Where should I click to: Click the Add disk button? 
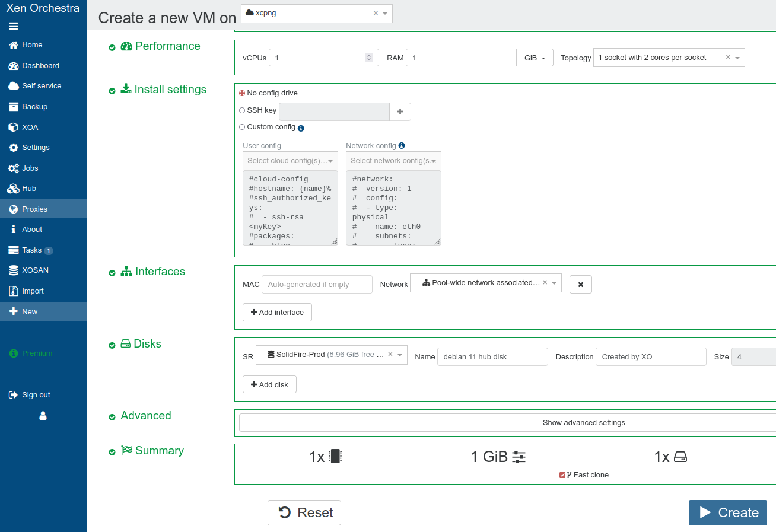pyautogui.click(x=269, y=385)
